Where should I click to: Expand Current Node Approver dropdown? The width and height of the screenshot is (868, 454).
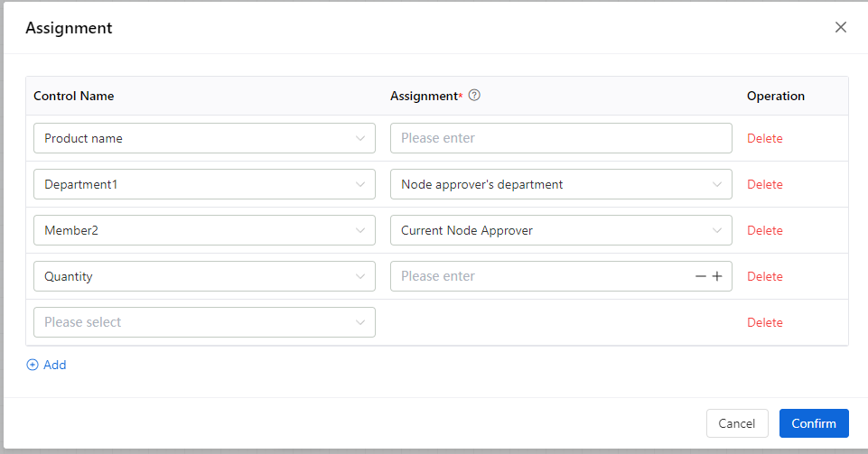point(561,230)
